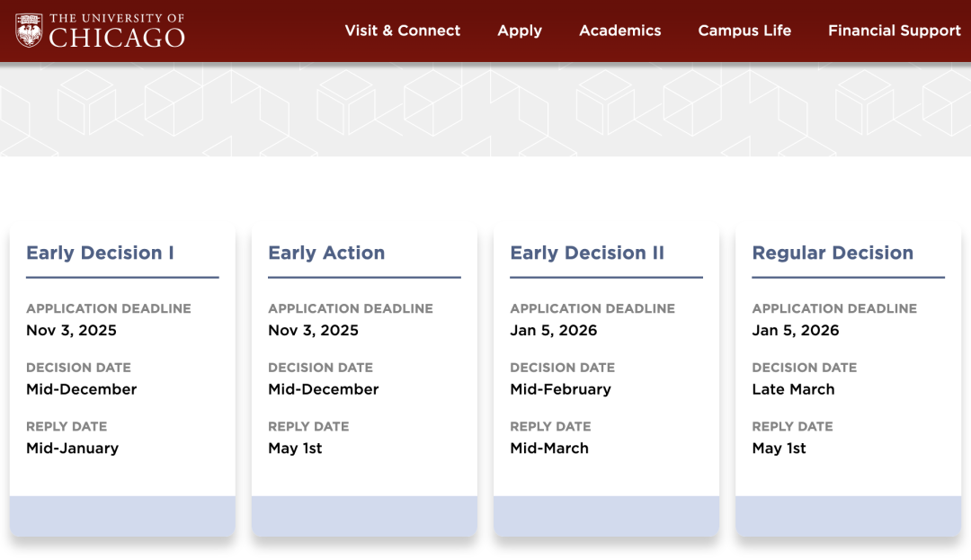Click Early Decision II deadline Jan 5, 2026
The image size is (971, 560).
pyautogui.click(x=554, y=331)
